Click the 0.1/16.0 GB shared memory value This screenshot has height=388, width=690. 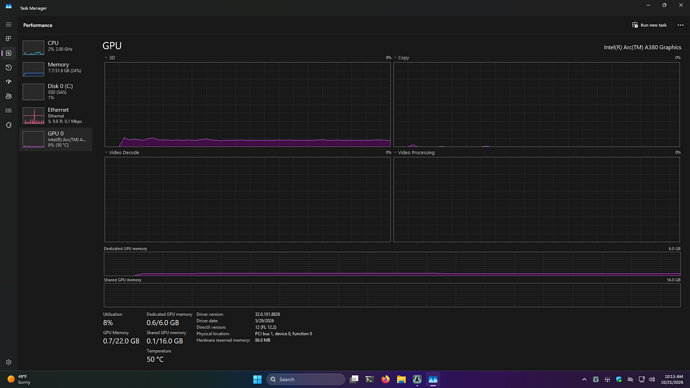[165, 341]
